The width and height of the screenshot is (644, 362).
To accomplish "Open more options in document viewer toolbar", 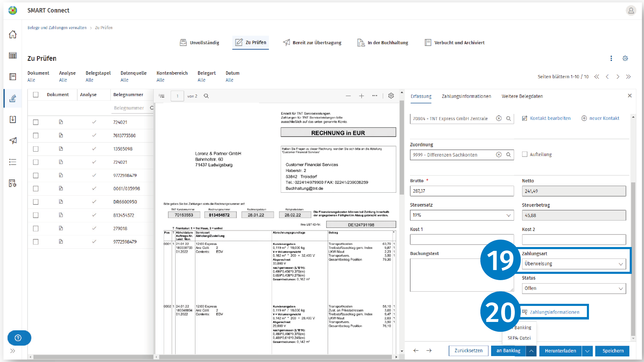I will click(x=375, y=96).
